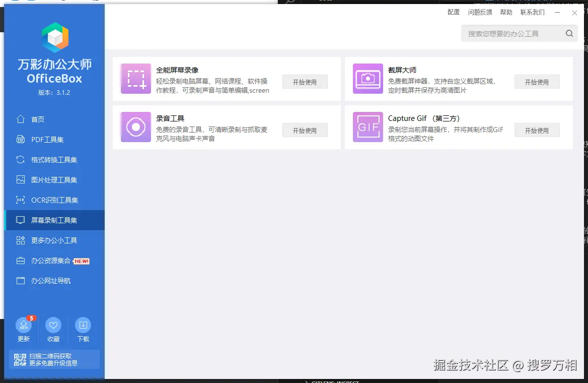Click the OCR recognition icon
The image size is (588, 383).
coord(21,200)
